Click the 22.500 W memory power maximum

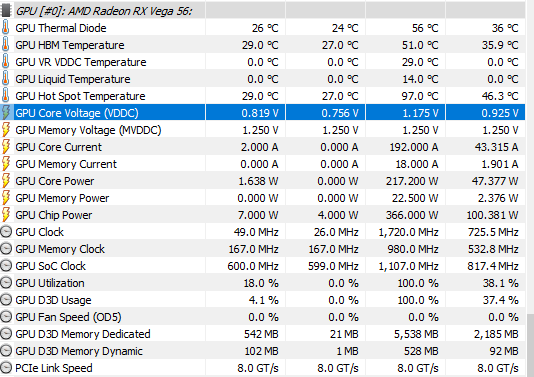click(x=415, y=198)
